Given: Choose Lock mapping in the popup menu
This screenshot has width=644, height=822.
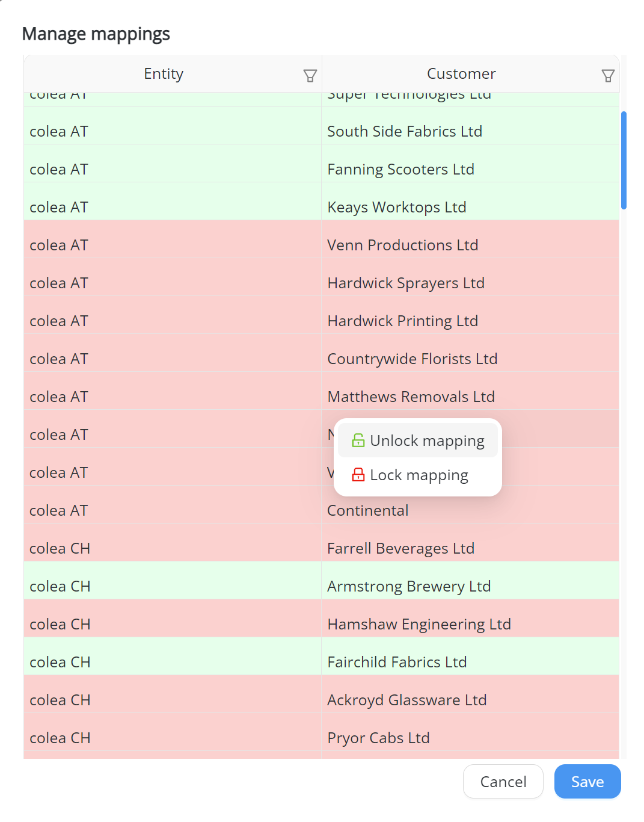Looking at the screenshot, I should point(419,475).
